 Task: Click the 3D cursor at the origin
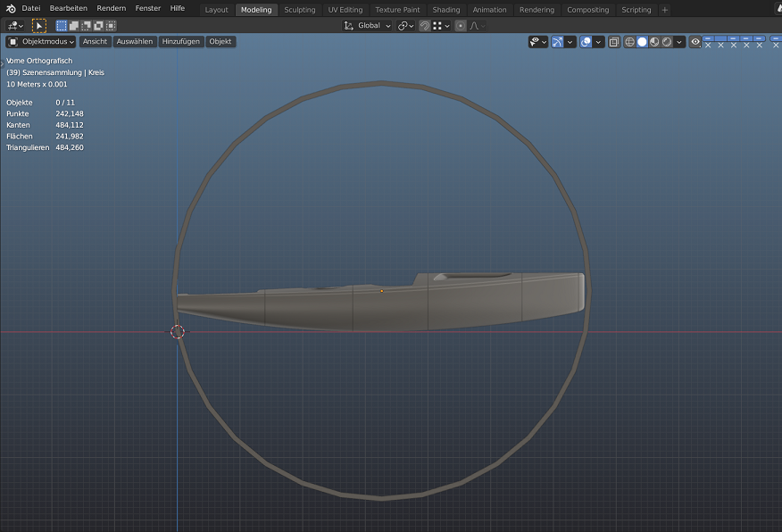[177, 332]
